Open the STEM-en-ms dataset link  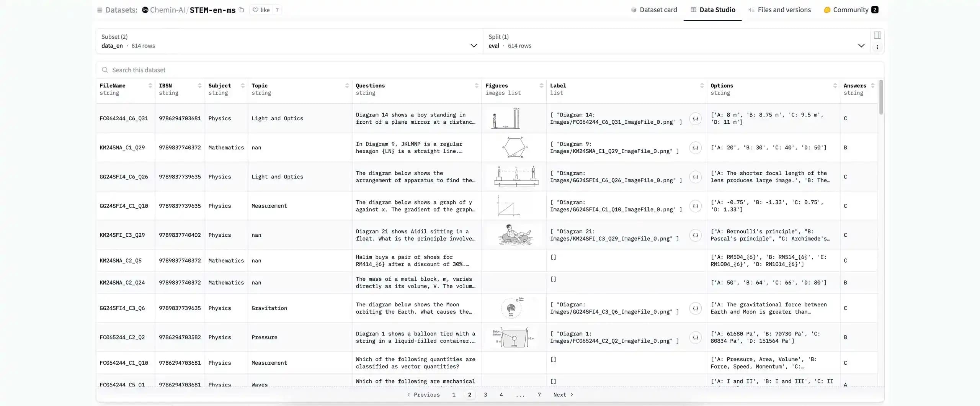(x=212, y=10)
